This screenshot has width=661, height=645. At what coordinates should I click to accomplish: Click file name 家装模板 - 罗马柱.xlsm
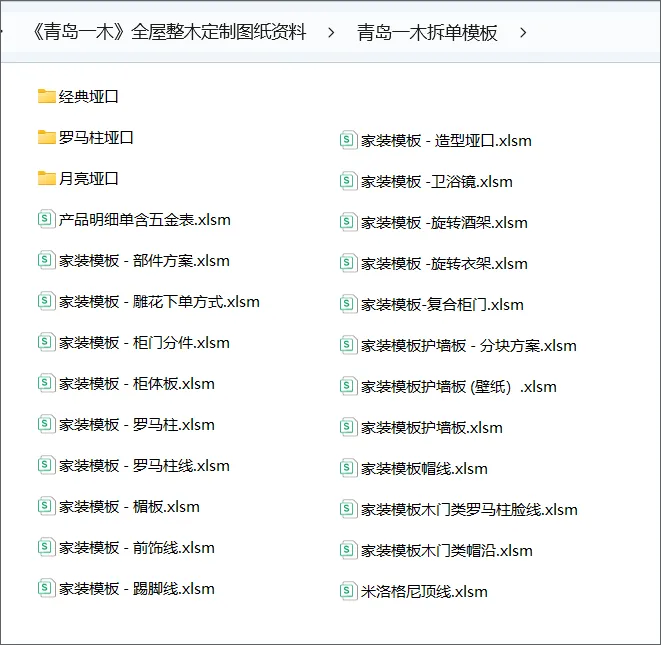tap(137, 425)
